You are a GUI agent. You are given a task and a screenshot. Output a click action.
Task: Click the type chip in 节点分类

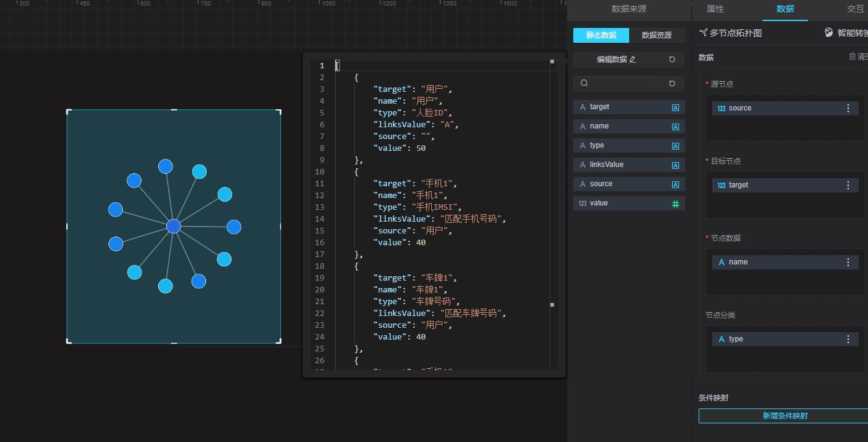pyautogui.click(x=785, y=339)
